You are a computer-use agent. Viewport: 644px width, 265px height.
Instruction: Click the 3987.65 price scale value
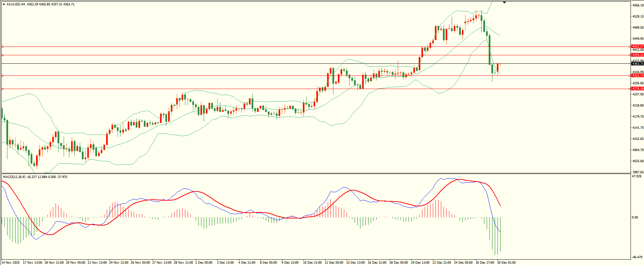pyautogui.click(x=638, y=172)
